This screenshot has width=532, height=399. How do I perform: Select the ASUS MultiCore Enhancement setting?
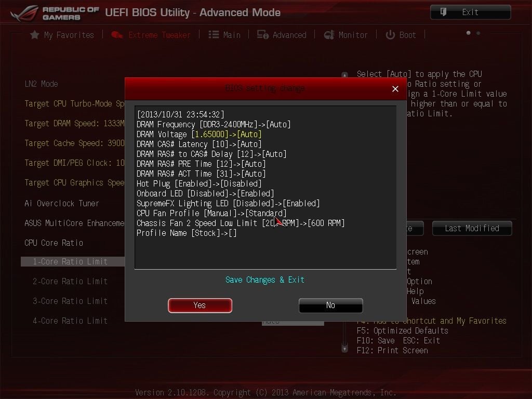74,223
